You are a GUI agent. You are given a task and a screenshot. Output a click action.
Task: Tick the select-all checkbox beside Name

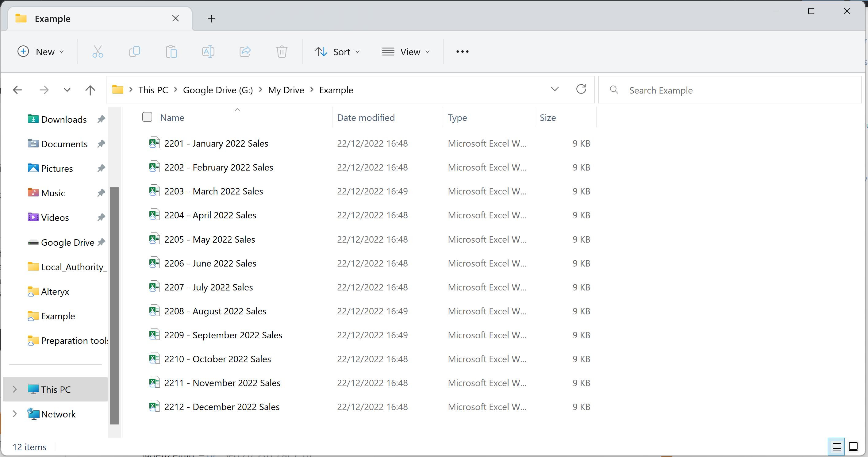pyautogui.click(x=147, y=117)
